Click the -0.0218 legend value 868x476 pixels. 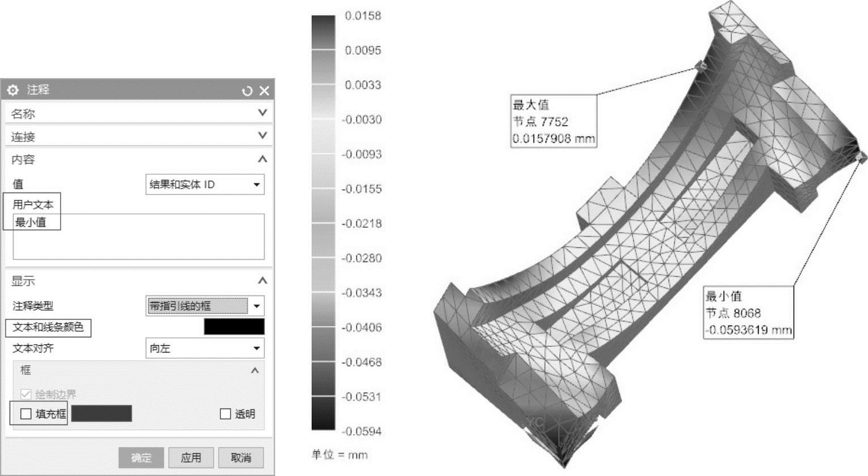tap(361, 224)
